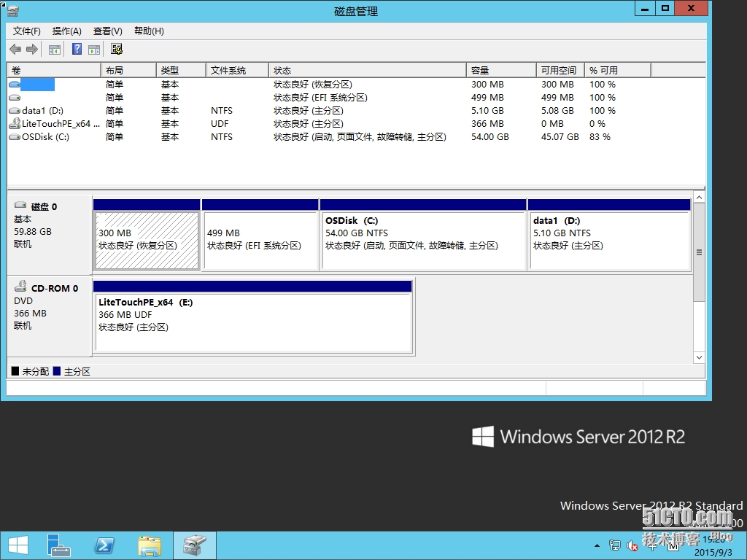Click the disk pane vertical scrollbar thumb
747x560 pixels.
pos(699,252)
